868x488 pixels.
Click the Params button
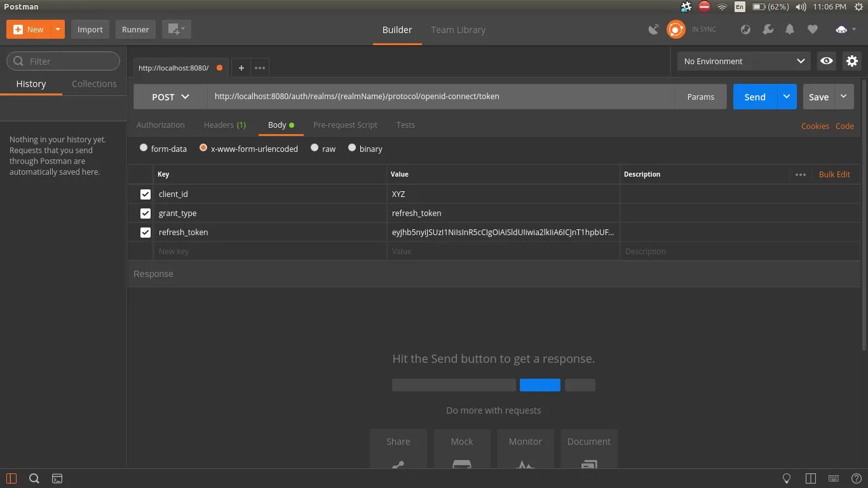coord(701,97)
